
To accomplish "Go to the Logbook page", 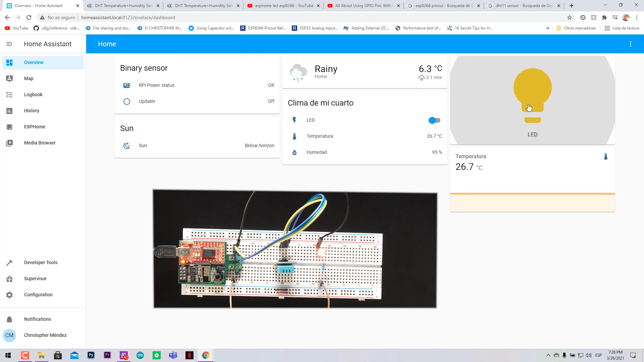I will 33,95.
